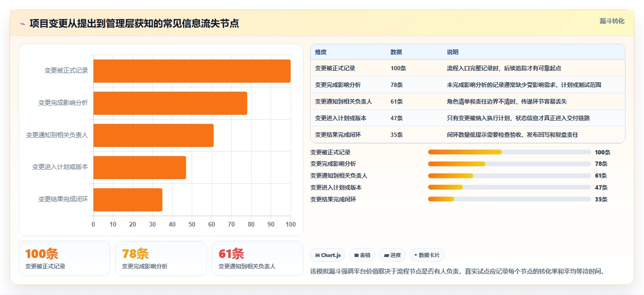Click the description starting 未完成影响分析的记录
Screen dimensions: 644x295
click(524, 85)
